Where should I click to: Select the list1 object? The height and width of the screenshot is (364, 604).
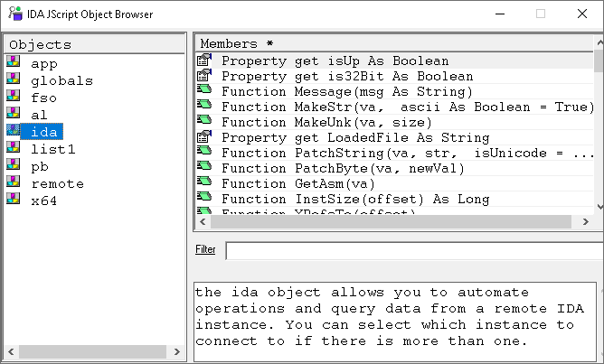pos(52,149)
